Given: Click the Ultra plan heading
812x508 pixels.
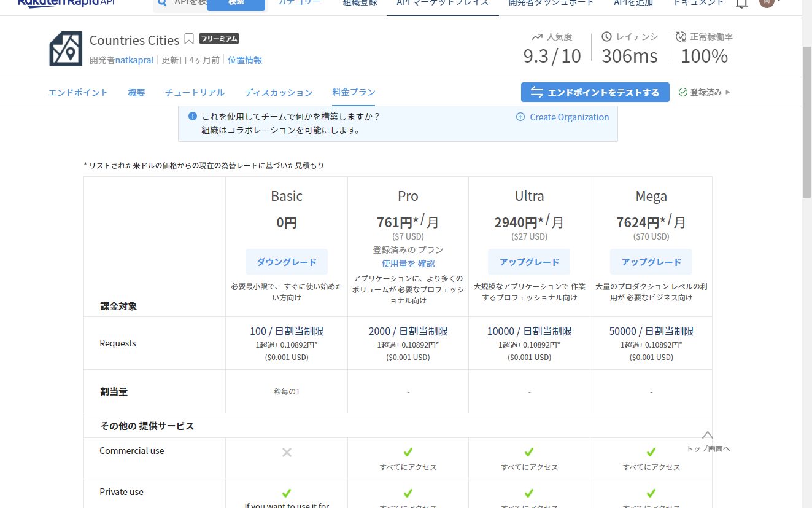Looking at the screenshot, I should 529,196.
